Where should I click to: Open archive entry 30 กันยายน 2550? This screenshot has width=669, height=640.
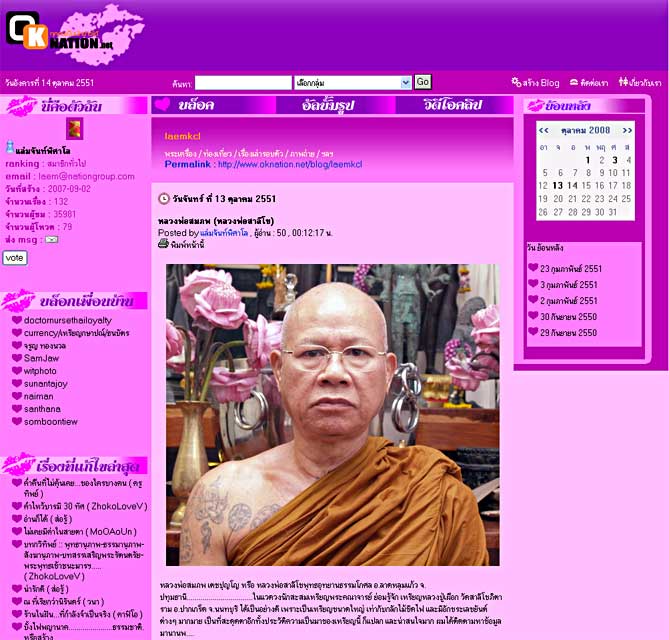tap(568, 317)
